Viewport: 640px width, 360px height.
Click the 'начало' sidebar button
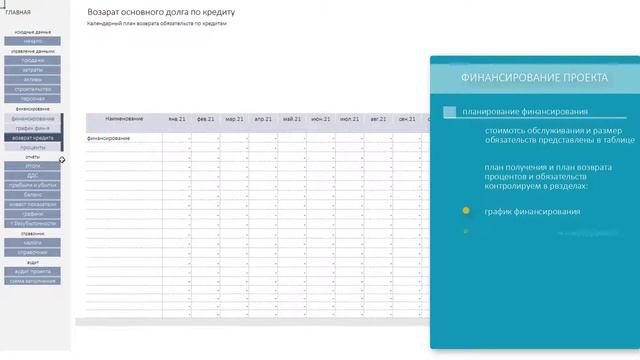(x=33, y=41)
